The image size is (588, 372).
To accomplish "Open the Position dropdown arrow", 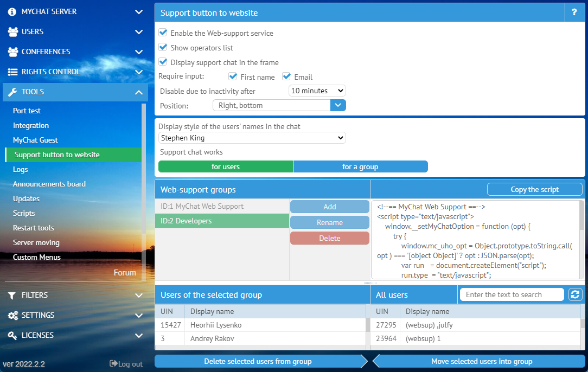I will (x=338, y=105).
